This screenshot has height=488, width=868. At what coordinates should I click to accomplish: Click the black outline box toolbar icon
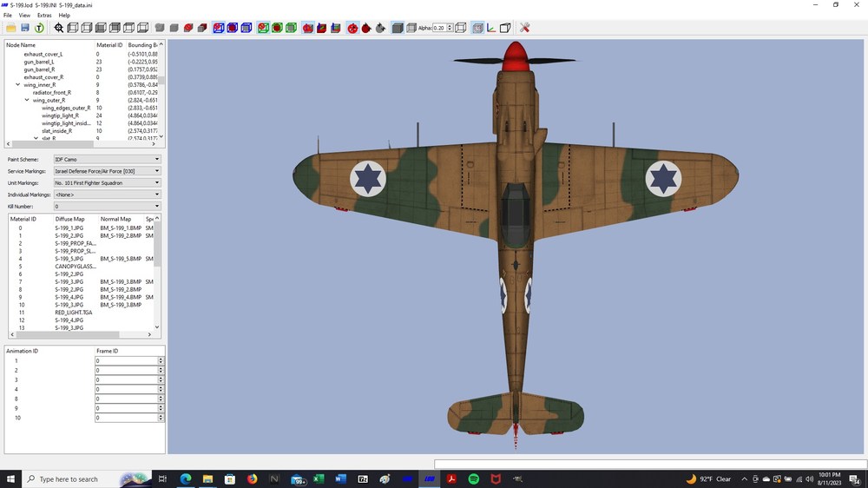point(505,28)
